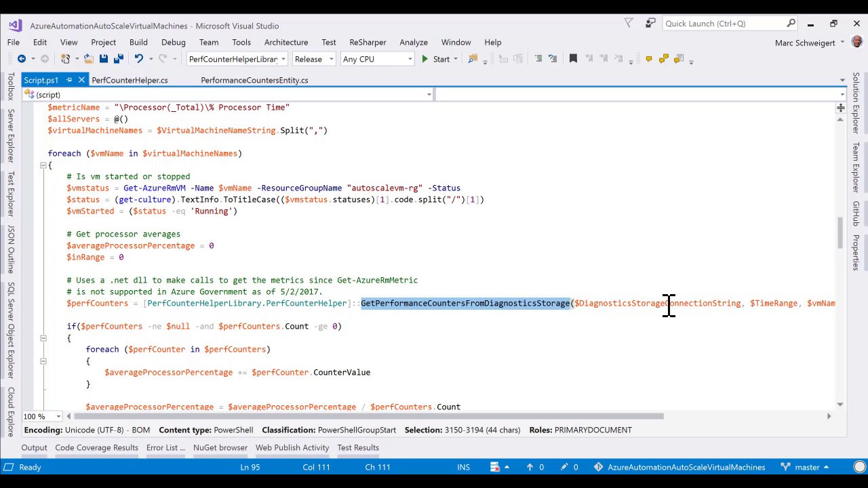Click the Save All icon
This screenshot has width=868, height=488.
coord(119,59)
